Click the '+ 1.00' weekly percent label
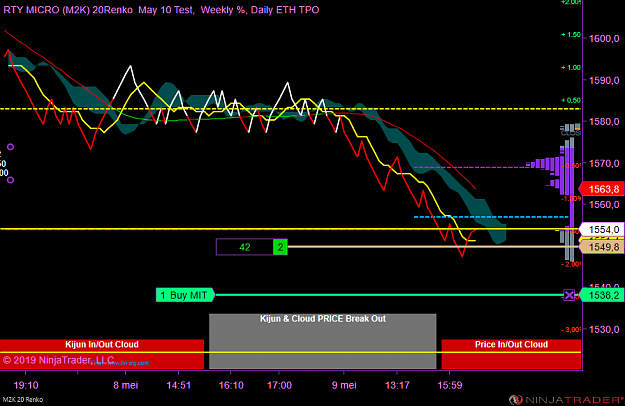Image resolution: width=625 pixels, height=406 pixels. (571, 68)
